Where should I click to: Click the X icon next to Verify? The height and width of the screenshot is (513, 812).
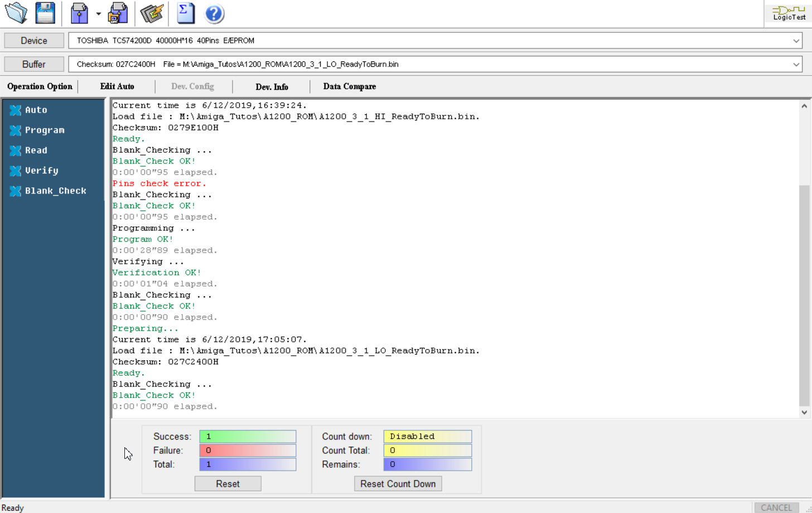click(16, 171)
